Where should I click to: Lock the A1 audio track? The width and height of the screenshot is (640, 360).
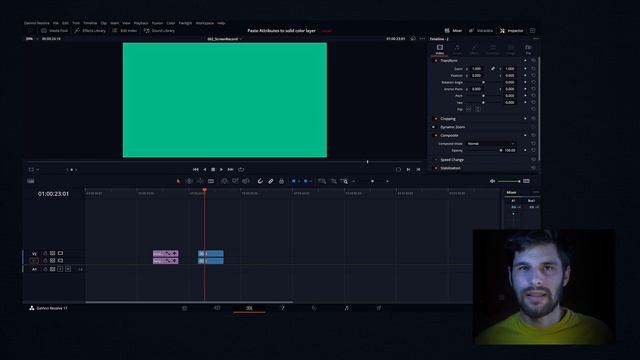(x=45, y=269)
